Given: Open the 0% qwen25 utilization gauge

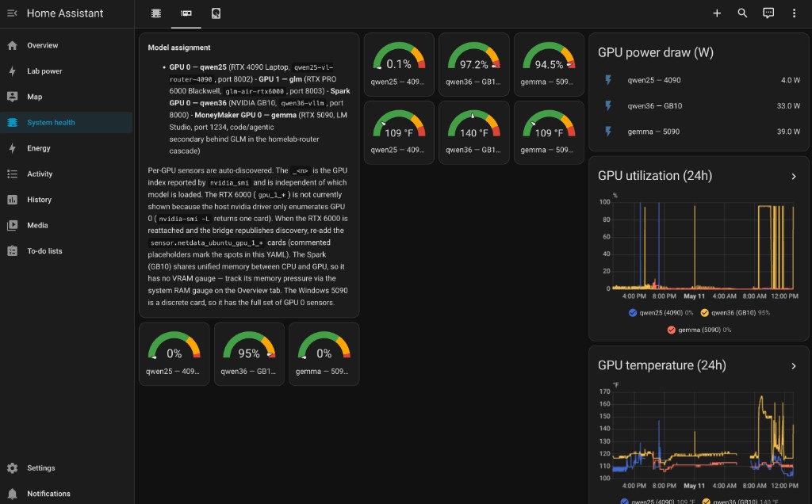Looking at the screenshot, I should (x=174, y=354).
